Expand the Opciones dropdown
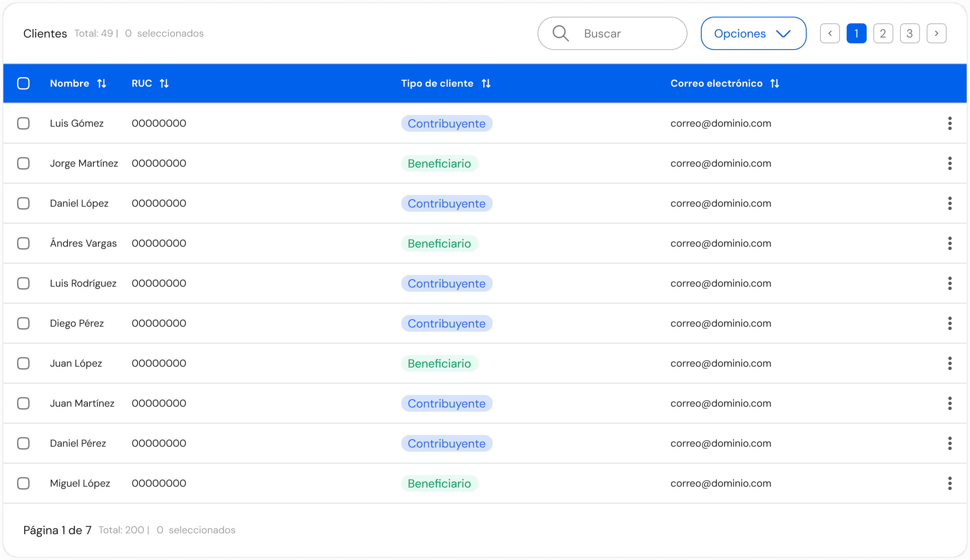The width and height of the screenshot is (970, 560). [753, 33]
